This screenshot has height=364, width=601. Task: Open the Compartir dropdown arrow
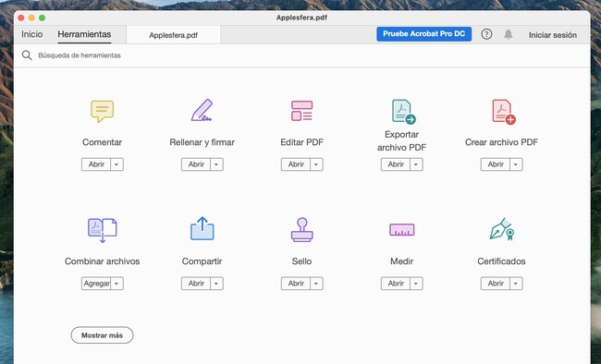pos(216,284)
